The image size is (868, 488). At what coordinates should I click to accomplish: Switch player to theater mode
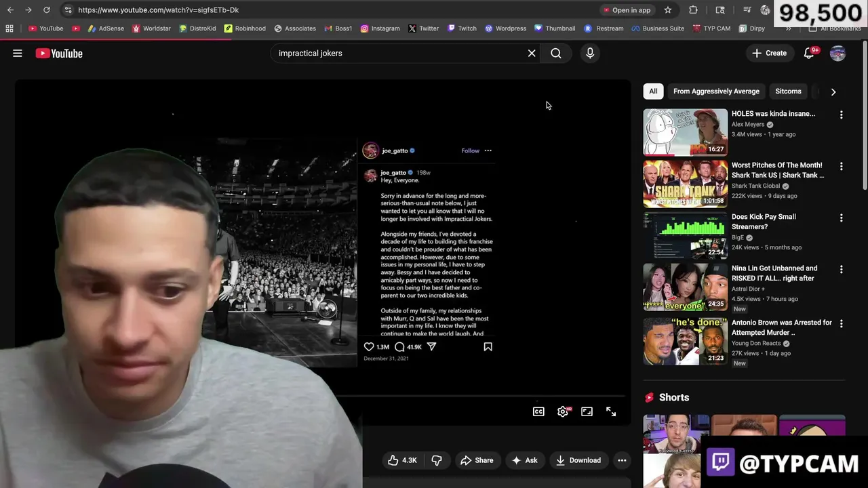(587, 411)
